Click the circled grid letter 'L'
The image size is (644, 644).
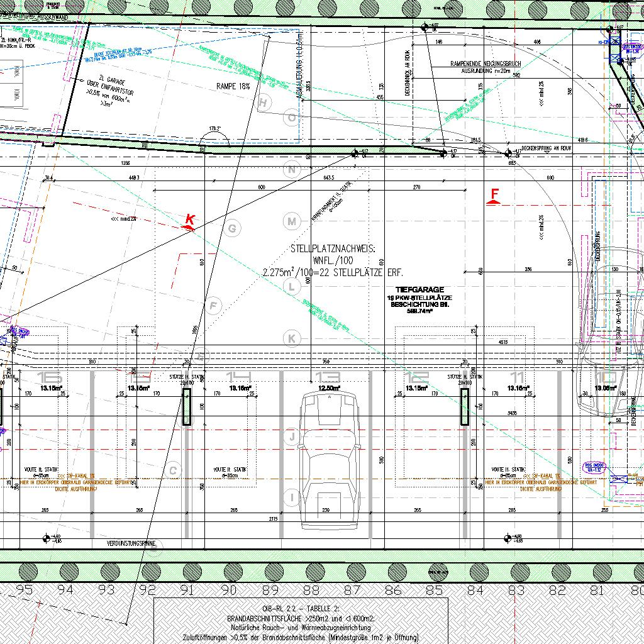(292, 286)
